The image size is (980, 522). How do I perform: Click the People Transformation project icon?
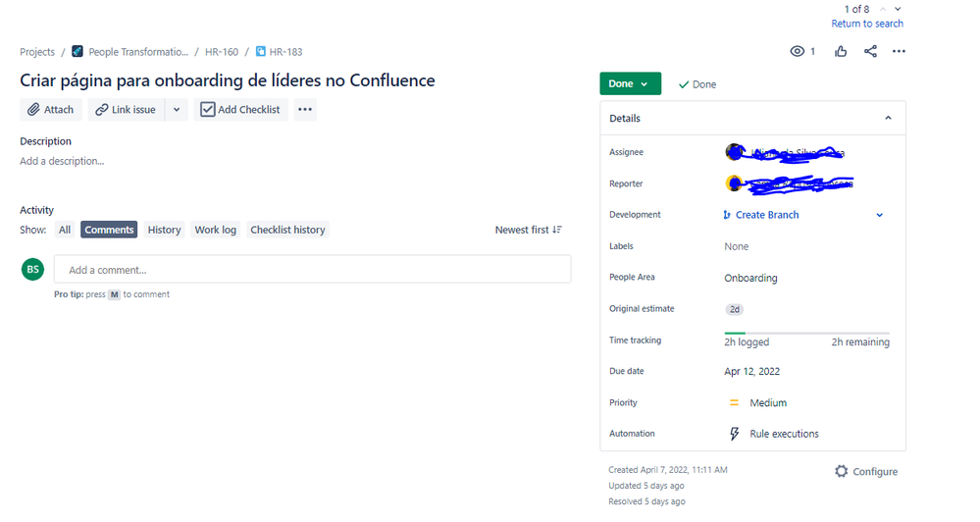77,51
